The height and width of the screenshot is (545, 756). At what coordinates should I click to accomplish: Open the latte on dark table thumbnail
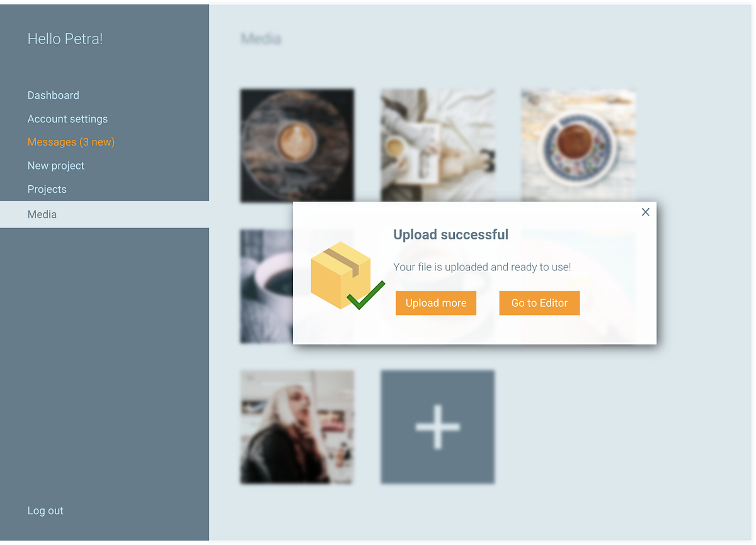pos(297,146)
